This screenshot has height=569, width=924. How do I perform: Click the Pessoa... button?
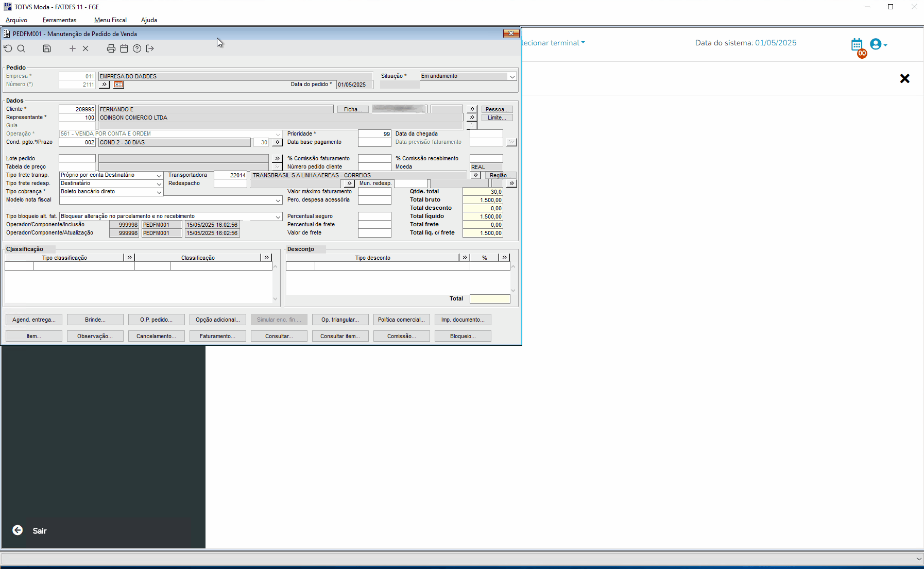(x=497, y=109)
